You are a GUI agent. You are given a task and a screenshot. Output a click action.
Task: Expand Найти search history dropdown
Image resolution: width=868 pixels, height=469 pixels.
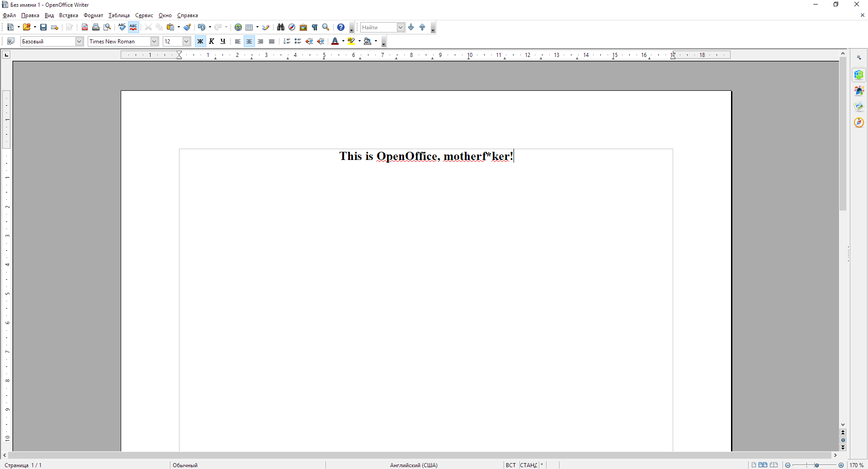pos(401,27)
